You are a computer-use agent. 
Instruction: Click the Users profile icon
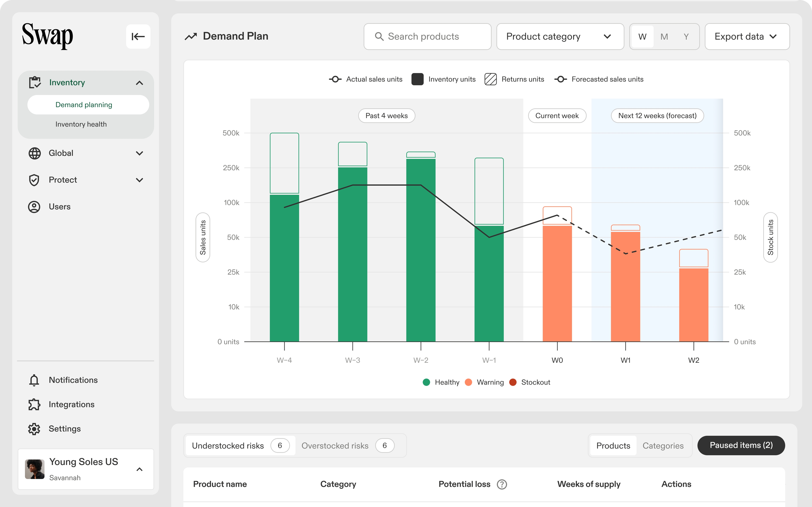[34, 207]
